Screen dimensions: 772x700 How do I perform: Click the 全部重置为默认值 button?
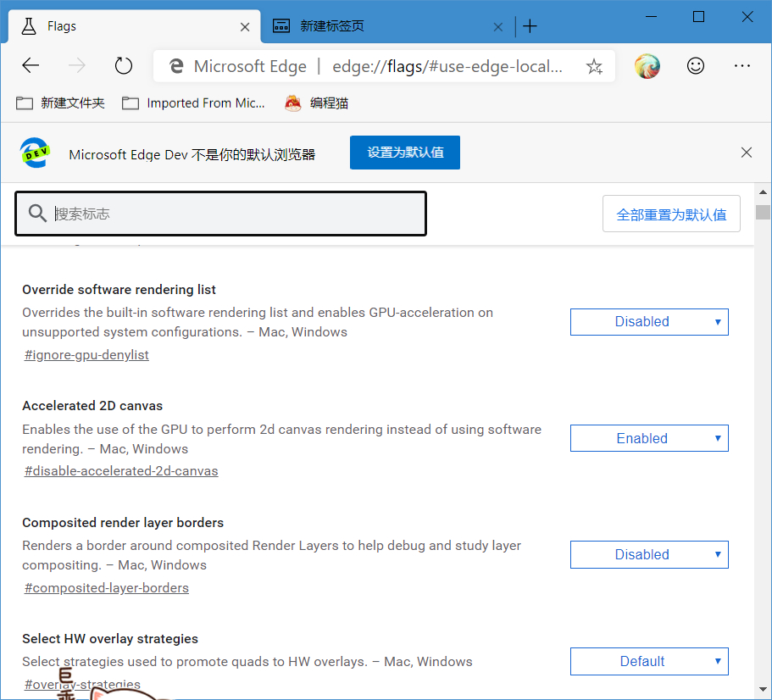pos(671,214)
